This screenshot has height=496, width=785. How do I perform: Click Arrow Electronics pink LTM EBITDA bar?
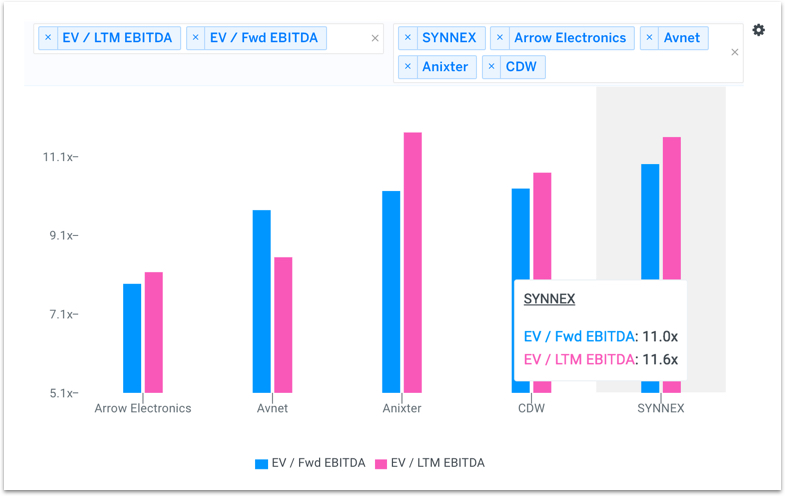click(x=154, y=332)
